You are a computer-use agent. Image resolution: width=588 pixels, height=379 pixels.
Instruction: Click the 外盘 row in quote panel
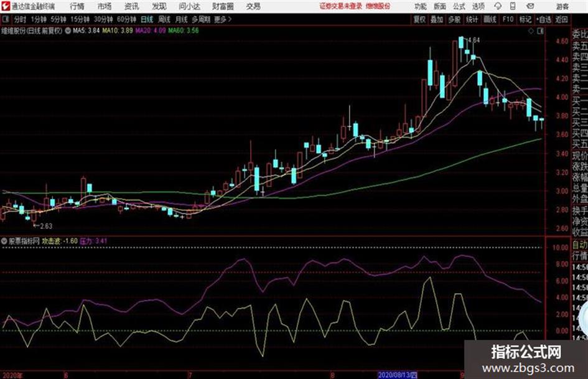tap(580, 199)
